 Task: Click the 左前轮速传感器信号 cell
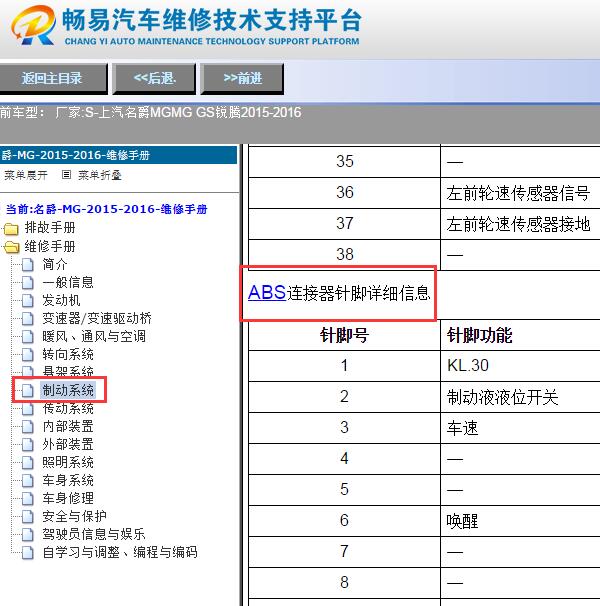pyautogui.click(x=518, y=193)
